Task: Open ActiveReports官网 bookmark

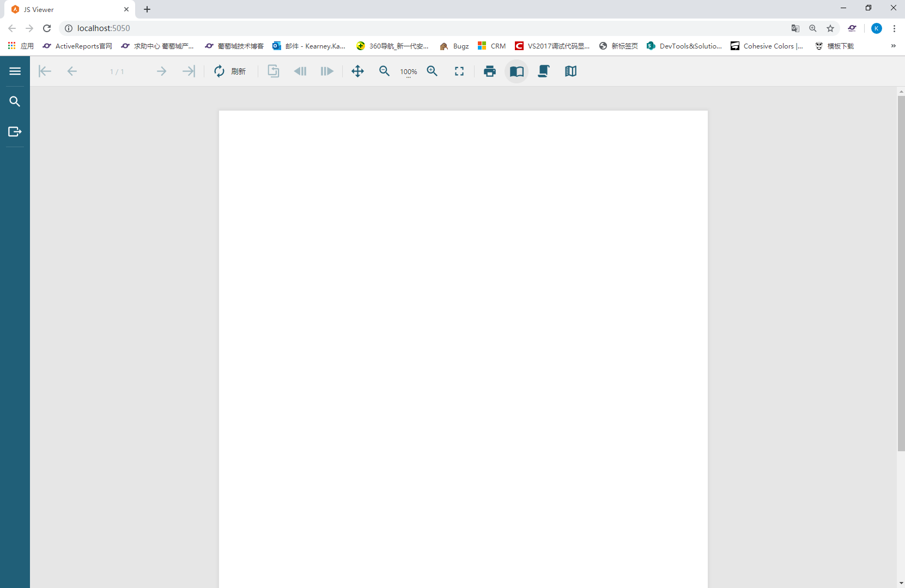Action: point(77,46)
